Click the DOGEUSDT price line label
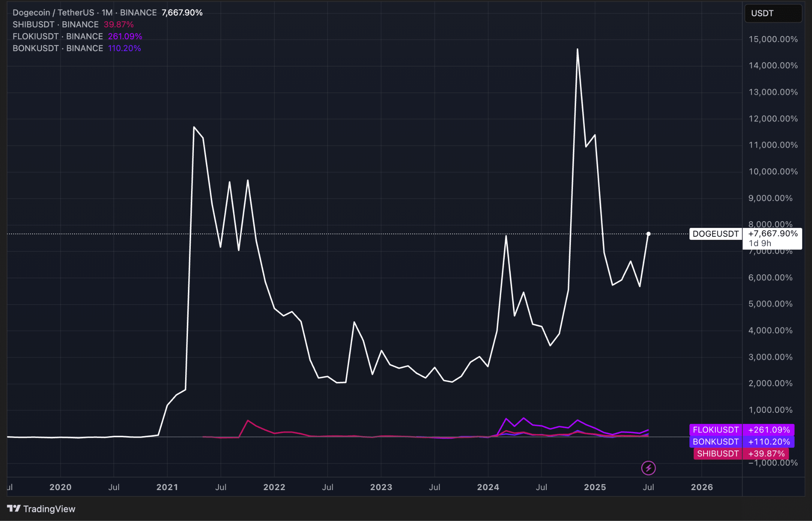 [x=716, y=234]
